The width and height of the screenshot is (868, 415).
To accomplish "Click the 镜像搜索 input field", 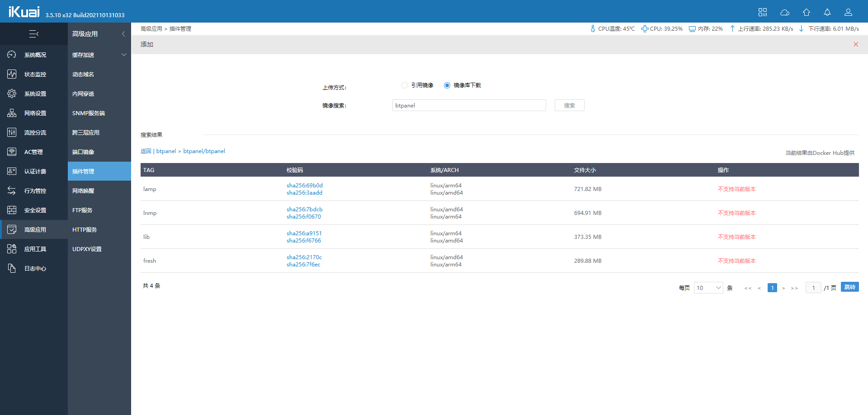I will pyautogui.click(x=469, y=105).
